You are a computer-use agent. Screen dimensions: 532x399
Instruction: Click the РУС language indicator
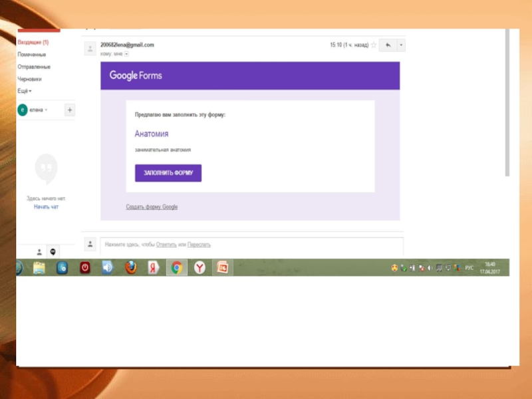point(469,268)
